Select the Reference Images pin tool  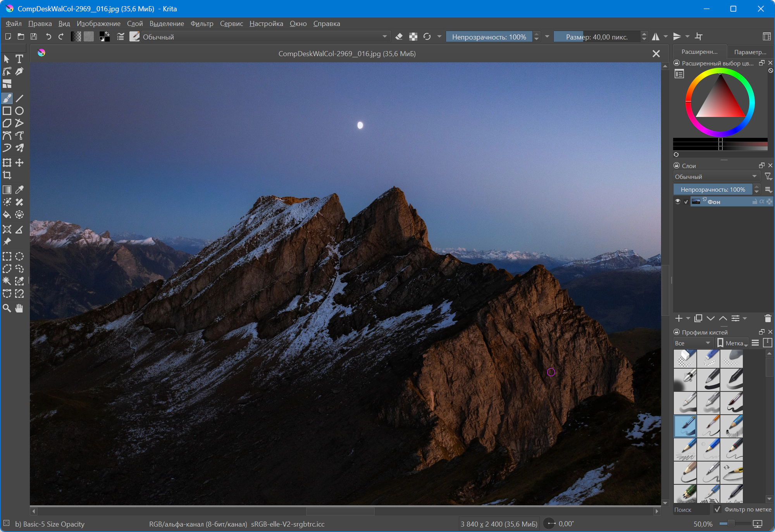7,242
